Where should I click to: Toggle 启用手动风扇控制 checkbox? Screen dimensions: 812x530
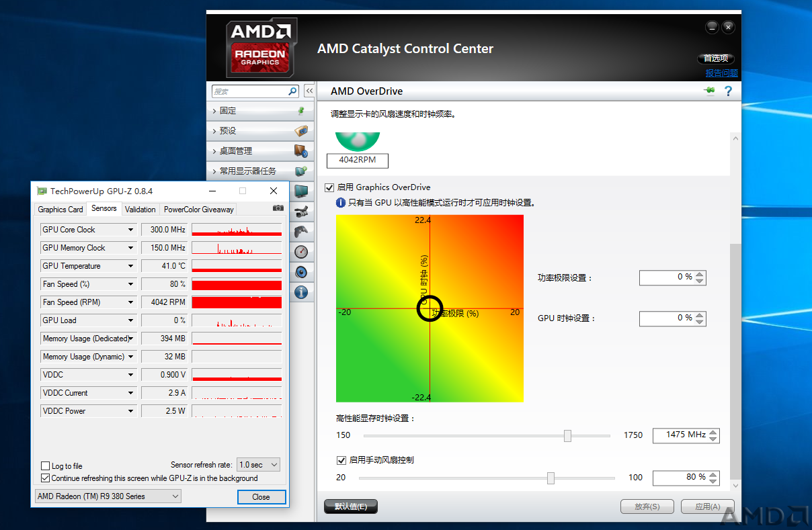[341, 460]
